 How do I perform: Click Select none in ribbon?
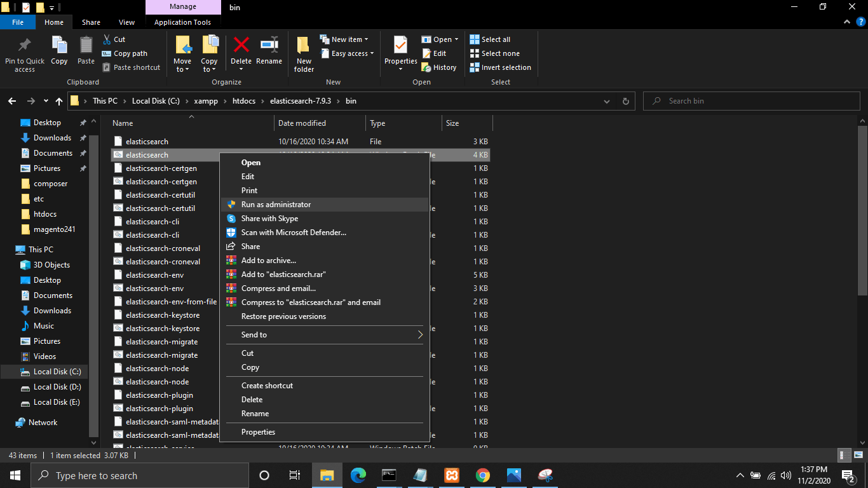click(x=494, y=53)
